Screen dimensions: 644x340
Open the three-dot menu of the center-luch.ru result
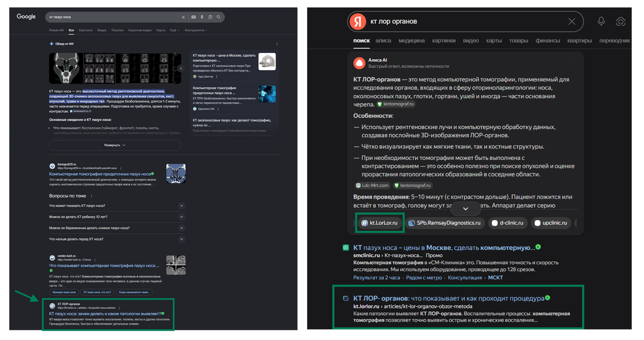[x=95, y=260]
